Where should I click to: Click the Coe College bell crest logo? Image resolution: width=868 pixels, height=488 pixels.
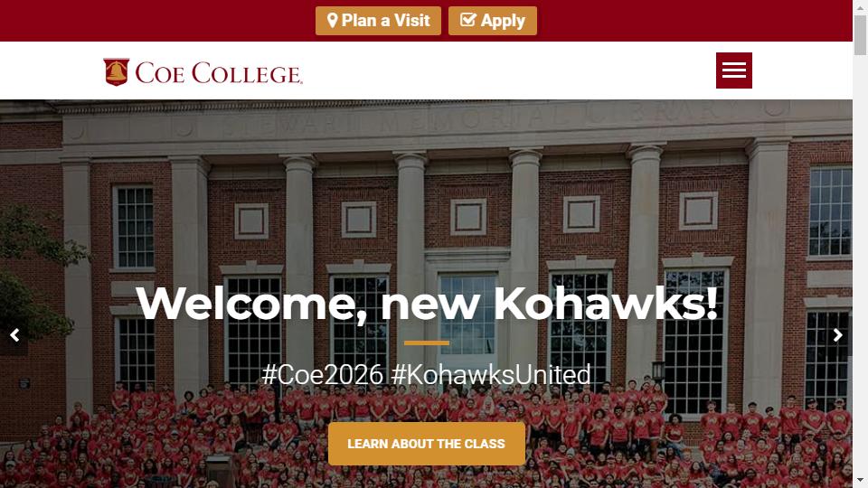coord(116,72)
